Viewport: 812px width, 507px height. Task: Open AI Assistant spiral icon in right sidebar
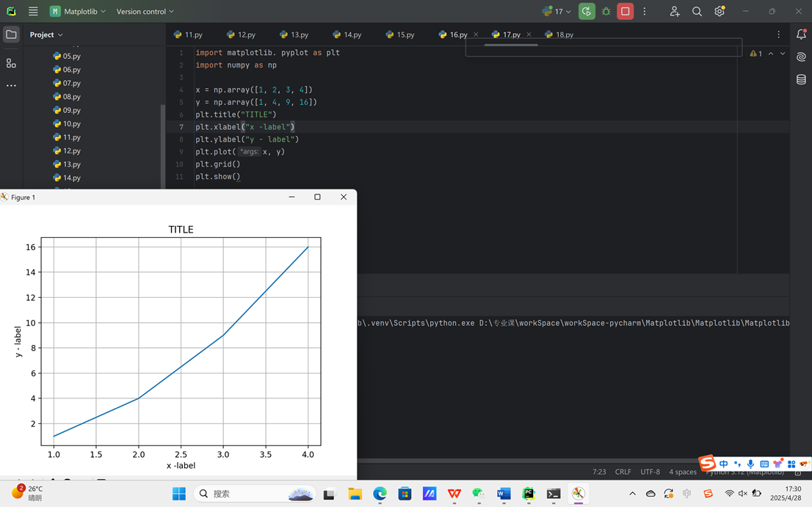[x=801, y=57]
